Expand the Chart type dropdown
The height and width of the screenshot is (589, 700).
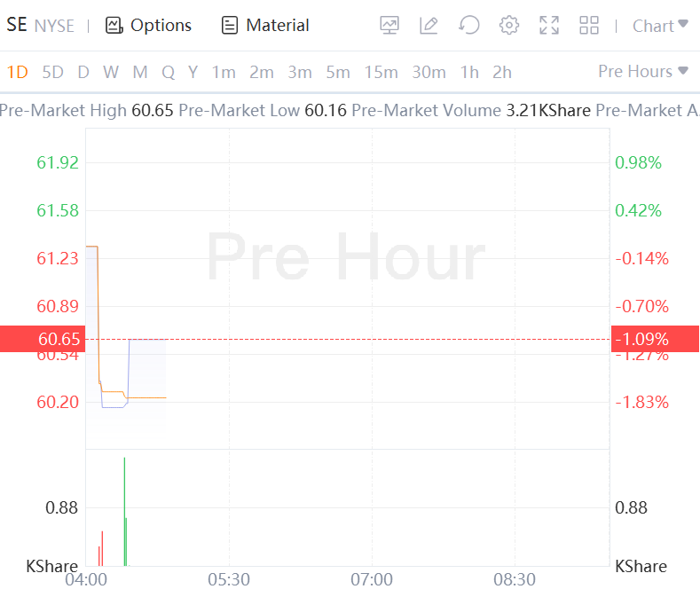[660, 26]
